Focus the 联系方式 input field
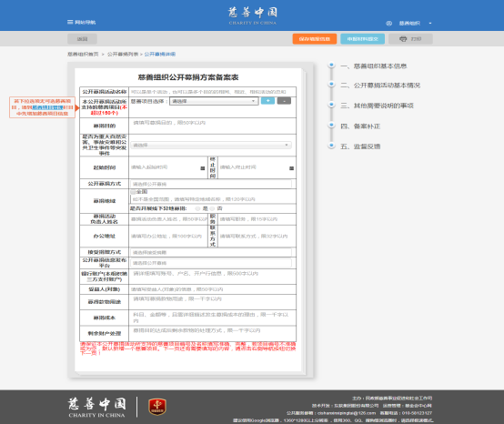The width and height of the screenshot is (504, 424). (257, 236)
